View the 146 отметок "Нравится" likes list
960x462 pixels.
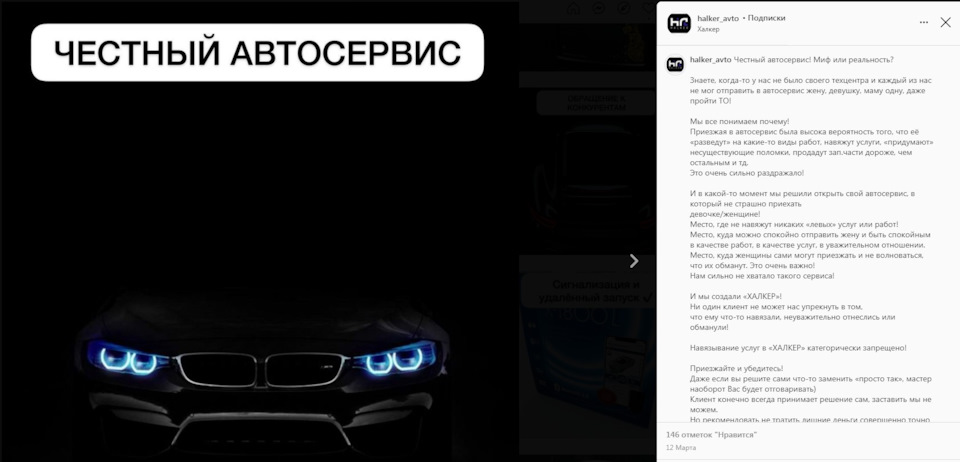(x=711, y=434)
